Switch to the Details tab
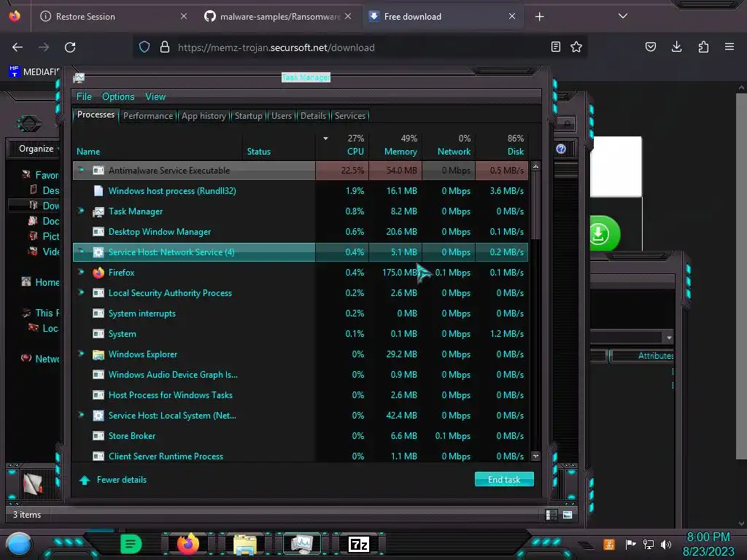This screenshot has width=747, height=560. point(314,116)
